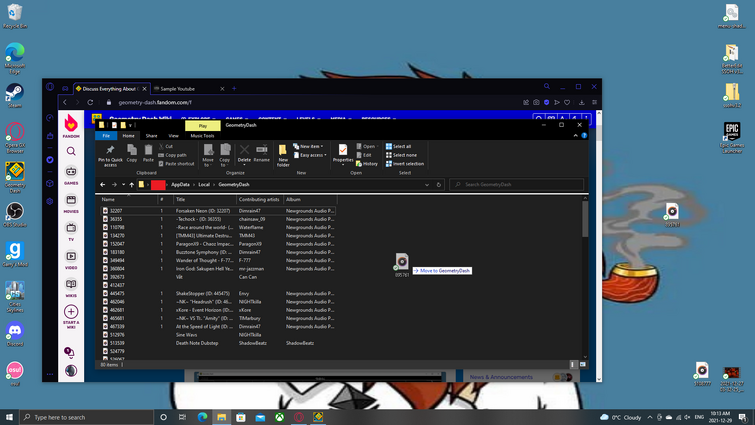This screenshot has width=755, height=425.
Task: Click Cut in the Explorer ribbon
Action: coord(166,146)
